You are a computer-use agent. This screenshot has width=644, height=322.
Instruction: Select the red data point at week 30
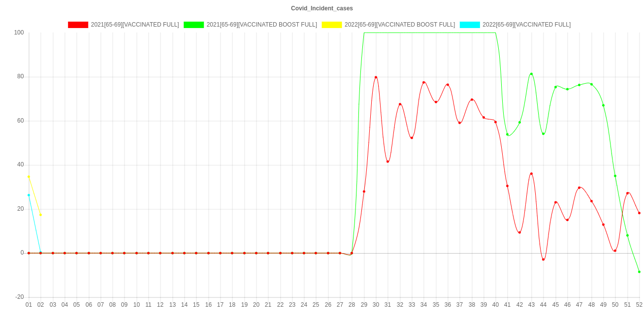pos(376,77)
